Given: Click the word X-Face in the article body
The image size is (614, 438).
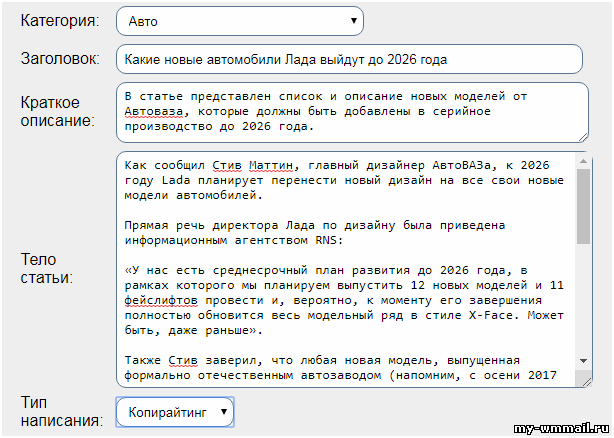Looking at the screenshot, I should (491, 315).
